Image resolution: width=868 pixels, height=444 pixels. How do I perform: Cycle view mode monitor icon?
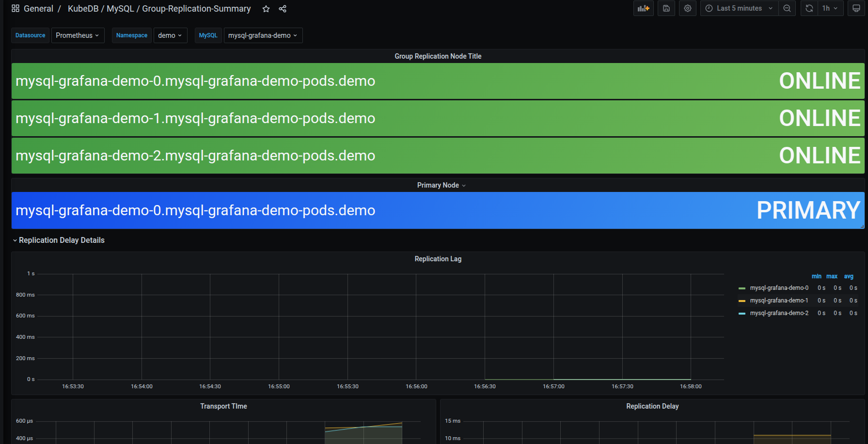click(x=856, y=8)
